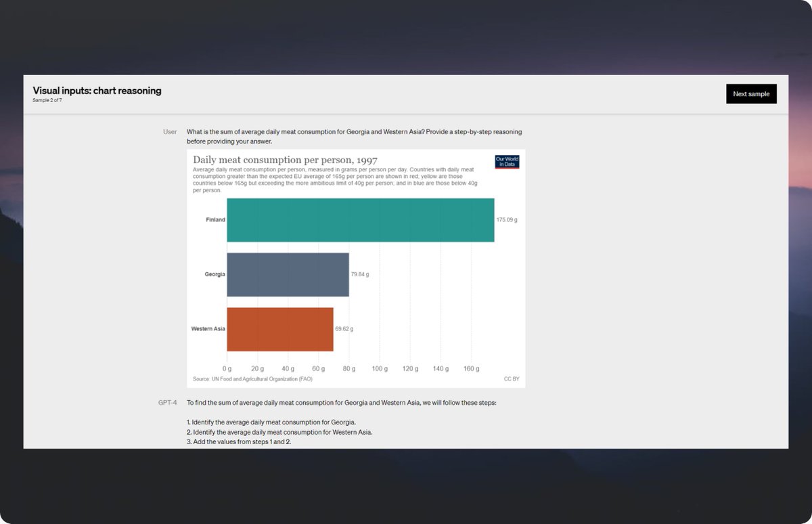The width and height of the screenshot is (812, 524).
Task: Click step '1. Identify the average daily meat consumption for Georgia.'
Action: pyautogui.click(x=271, y=422)
